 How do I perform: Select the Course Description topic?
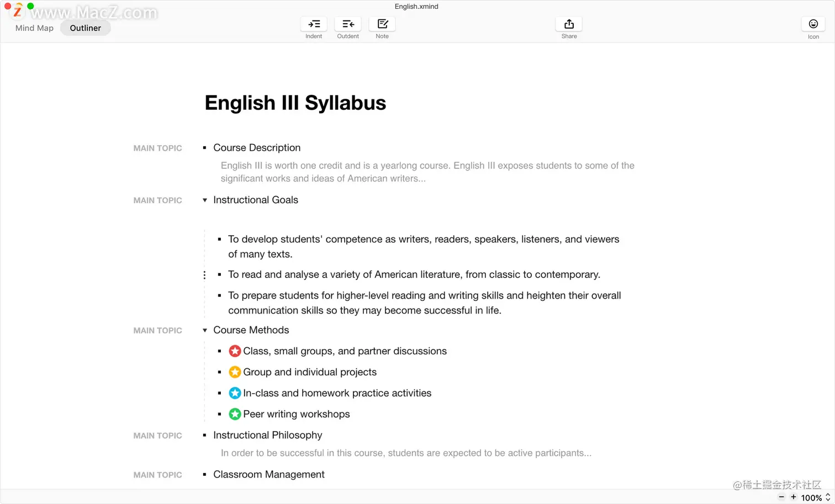pos(257,148)
